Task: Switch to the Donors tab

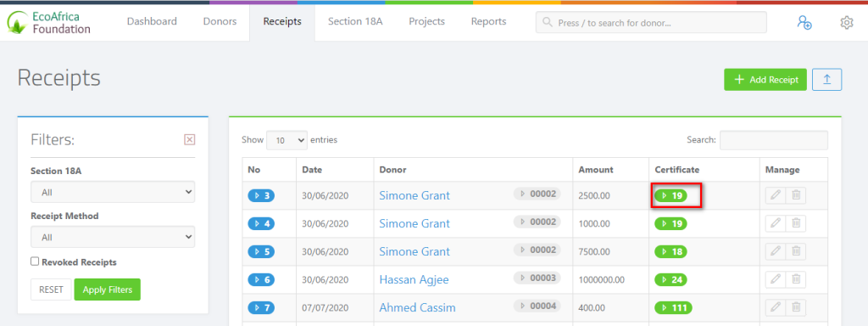Action: (x=220, y=21)
